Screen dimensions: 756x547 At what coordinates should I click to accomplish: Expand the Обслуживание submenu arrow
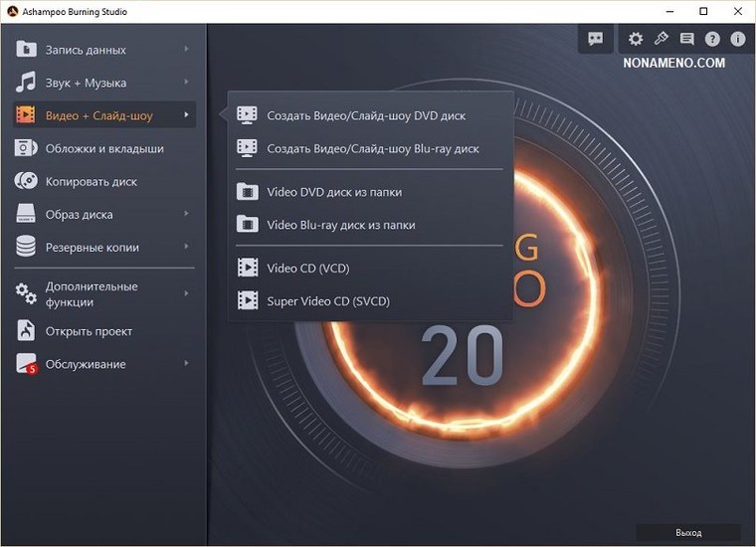[186, 364]
